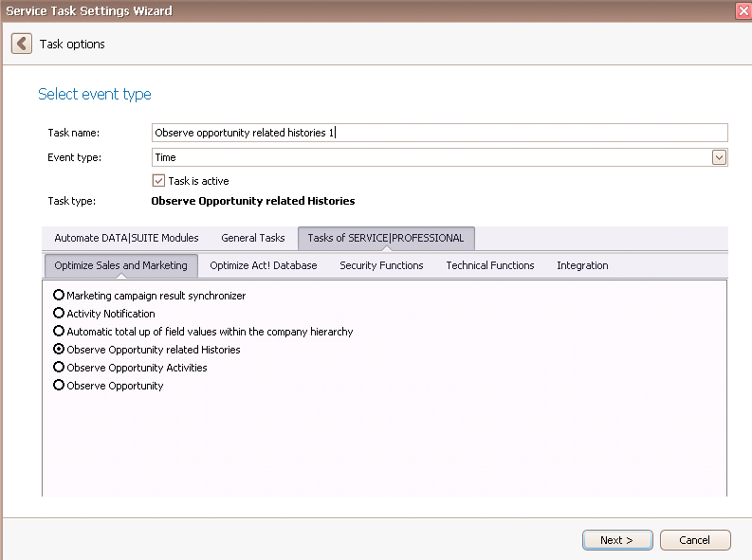Viewport: 752px width, 560px height.
Task: Switch to Security Functions subtab
Action: coord(381,265)
